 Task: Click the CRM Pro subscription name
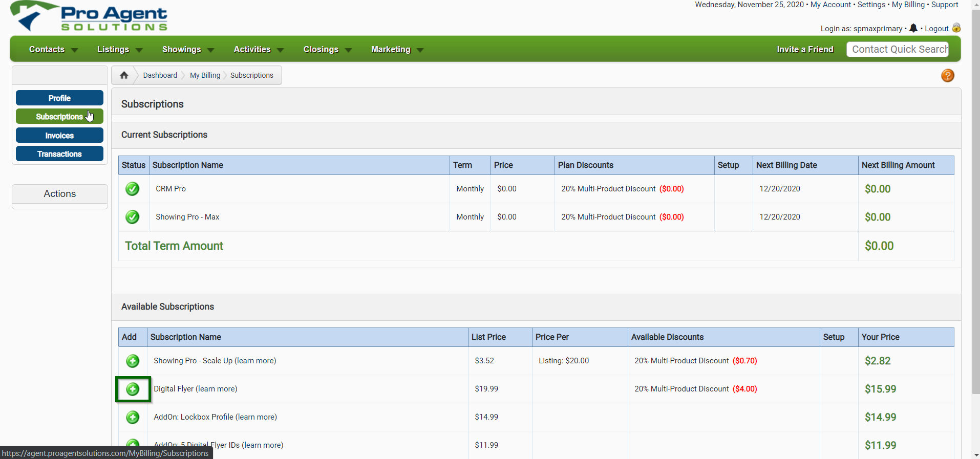(171, 189)
